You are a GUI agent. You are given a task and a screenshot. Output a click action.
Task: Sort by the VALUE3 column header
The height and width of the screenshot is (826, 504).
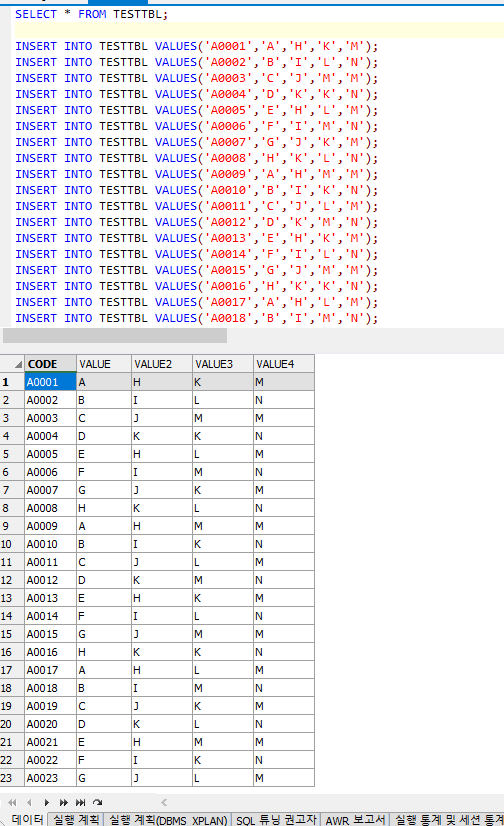point(223,364)
